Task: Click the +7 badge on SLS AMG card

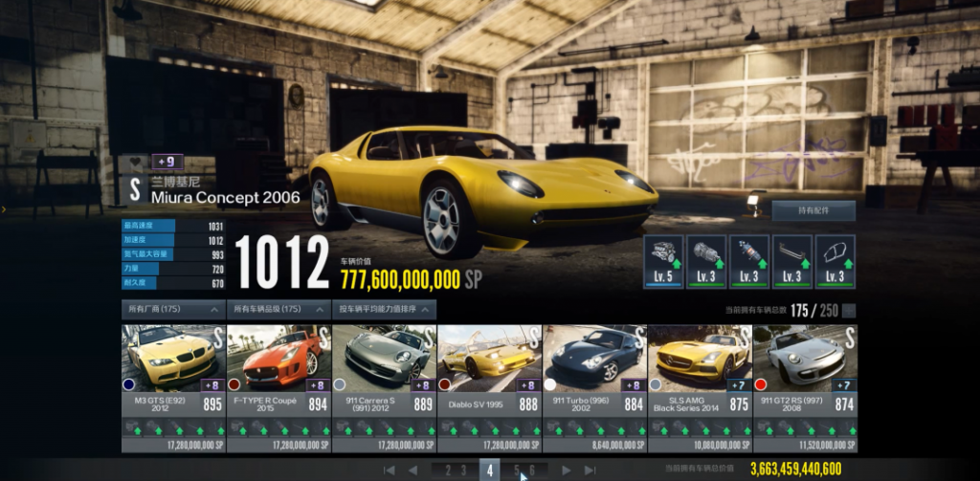Action: click(740, 384)
